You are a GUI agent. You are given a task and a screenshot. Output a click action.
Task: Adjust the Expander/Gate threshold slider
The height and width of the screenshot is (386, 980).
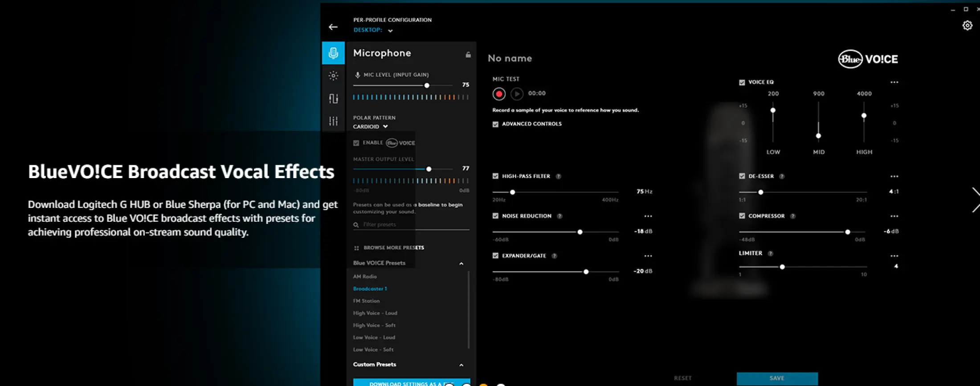pyautogui.click(x=586, y=272)
